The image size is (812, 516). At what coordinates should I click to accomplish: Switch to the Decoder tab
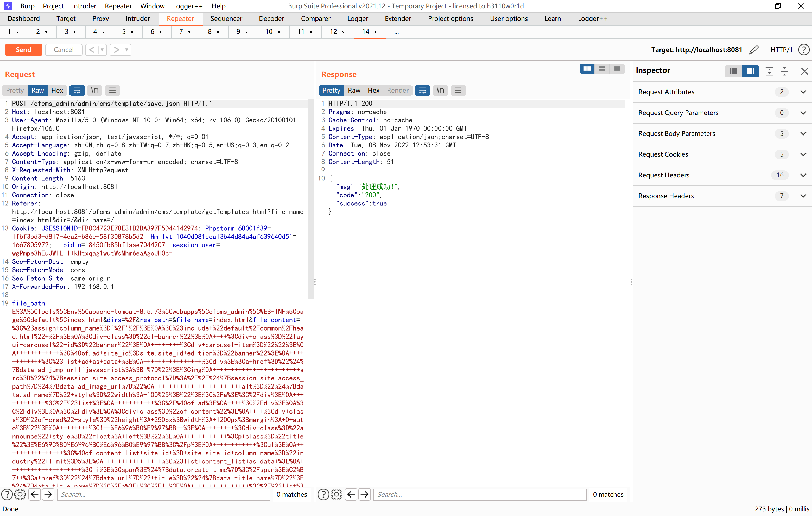pos(271,18)
